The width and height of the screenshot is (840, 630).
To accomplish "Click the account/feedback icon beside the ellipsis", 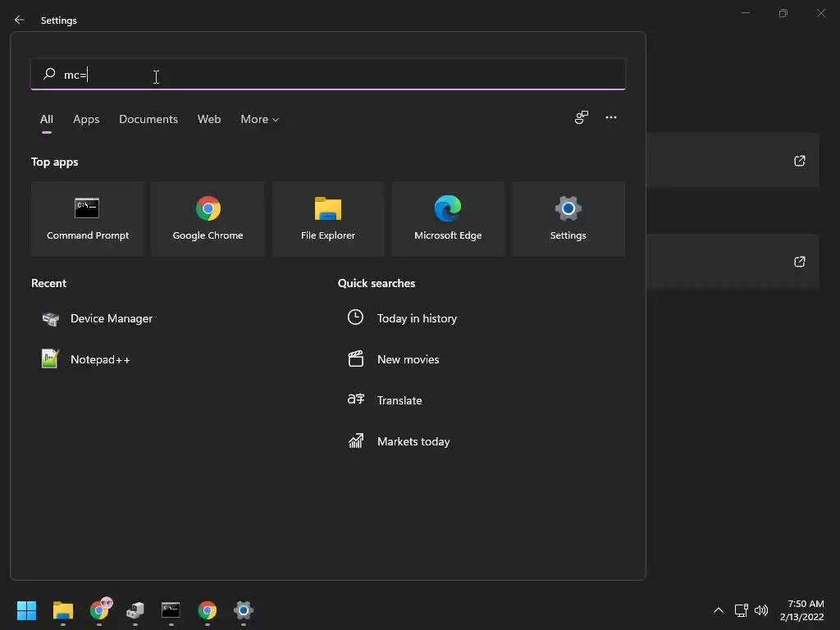I will pyautogui.click(x=582, y=117).
